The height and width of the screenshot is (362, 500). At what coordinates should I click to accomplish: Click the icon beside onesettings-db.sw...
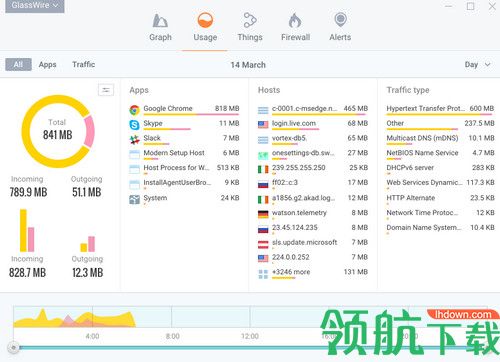[263, 155]
